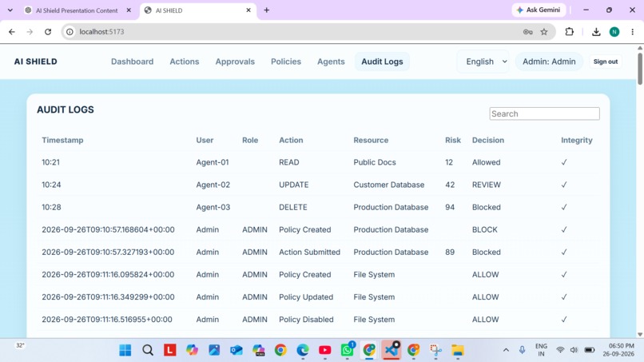Switch to Visual Studio Code in taskbar
Screen dimensions: 644x362
[x=392, y=350]
